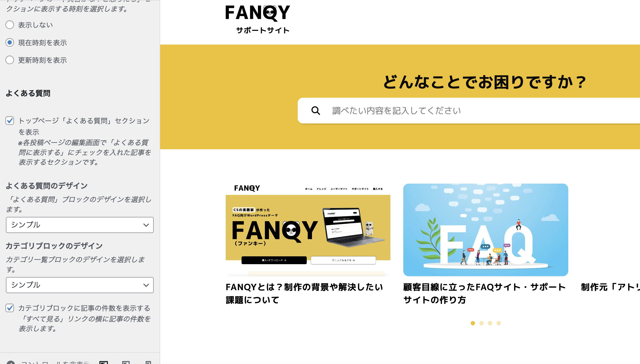This screenshot has height=364, width=640.
Task: Click the magnifier search icon
Action: pos(316,111)
